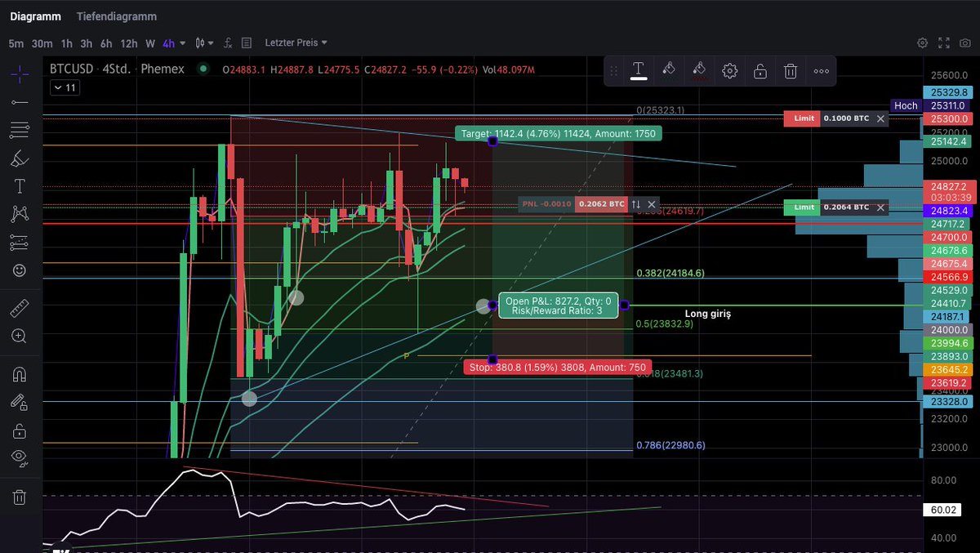980x553 pixels.
Task: Toggle magnet mode for drawings
Action: (x=20, y=375)
